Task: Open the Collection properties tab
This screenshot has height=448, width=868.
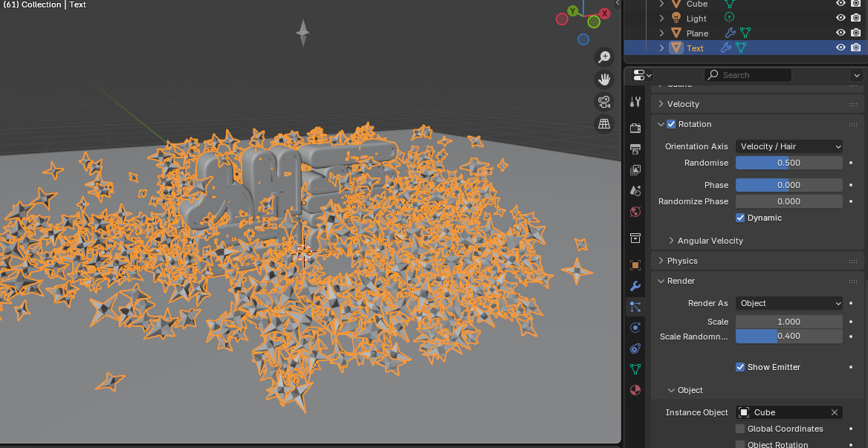Action: click(x=635, y=238)
